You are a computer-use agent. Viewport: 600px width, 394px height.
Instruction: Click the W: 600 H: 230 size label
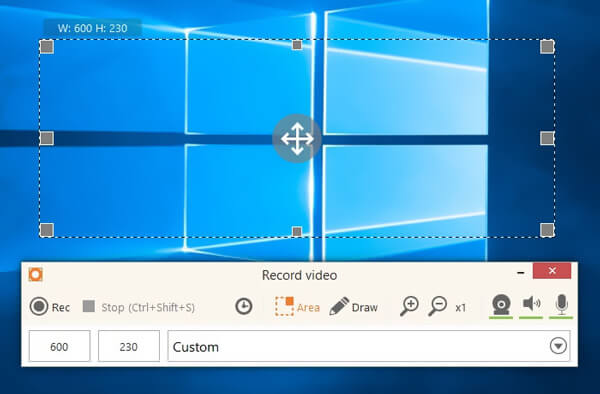[93, 28]
